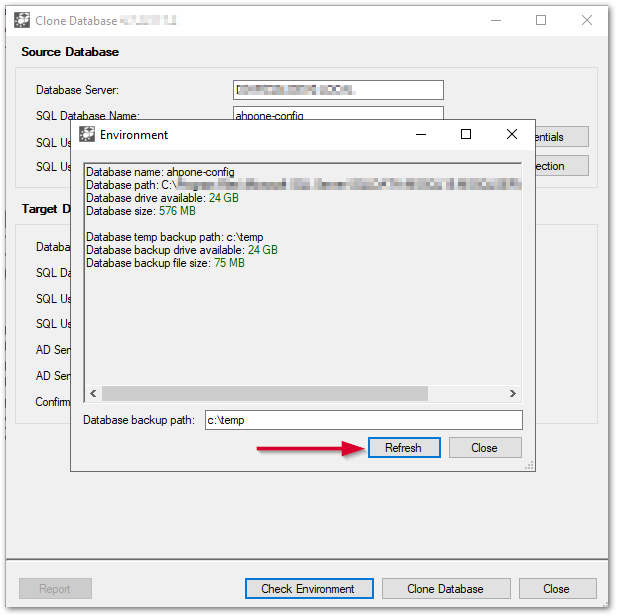
Task: Click 'Database temp backup path' line
Action: point(175,237)
